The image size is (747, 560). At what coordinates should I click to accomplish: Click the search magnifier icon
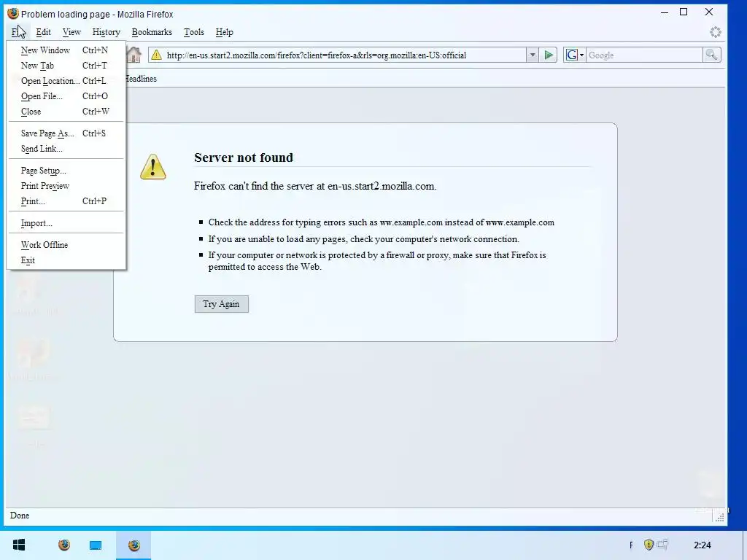pyautogui.click(x=711, y=55)
